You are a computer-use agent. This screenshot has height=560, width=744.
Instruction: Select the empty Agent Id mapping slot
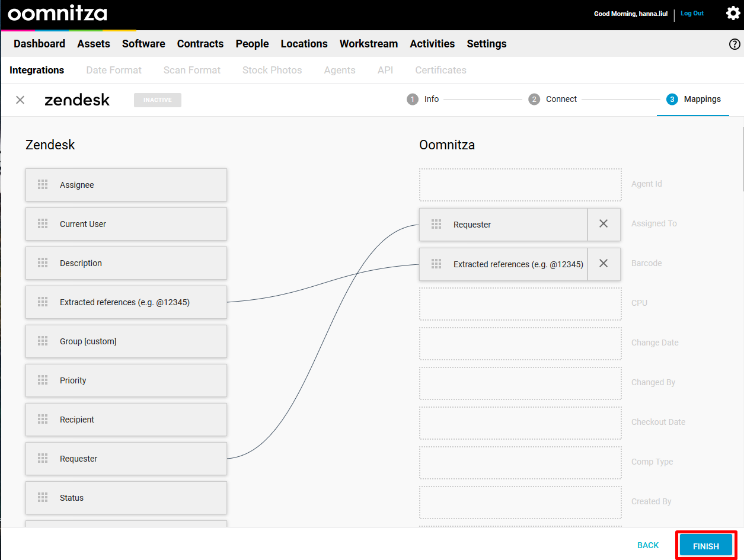coord(520,184)
